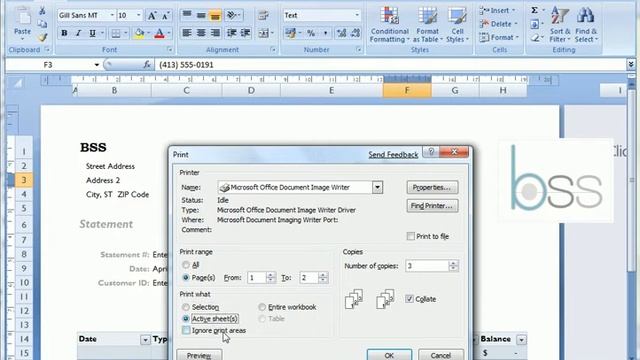Screen dimensions: 640x360
Task: Click the Paste clipboard icon
Action: click(22, 17)
